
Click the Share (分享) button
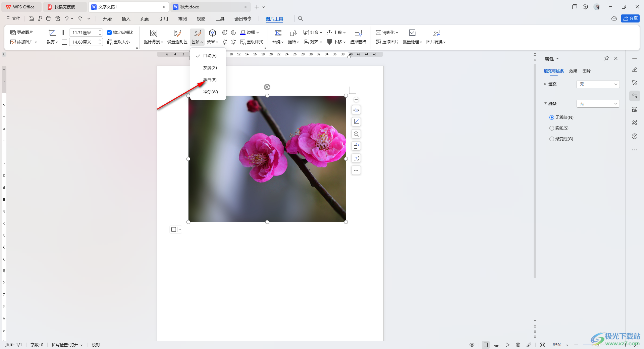coord(630,18)
